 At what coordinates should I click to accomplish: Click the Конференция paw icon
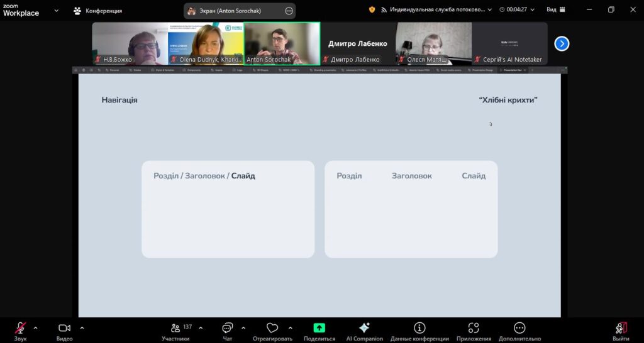pos(77,11)
